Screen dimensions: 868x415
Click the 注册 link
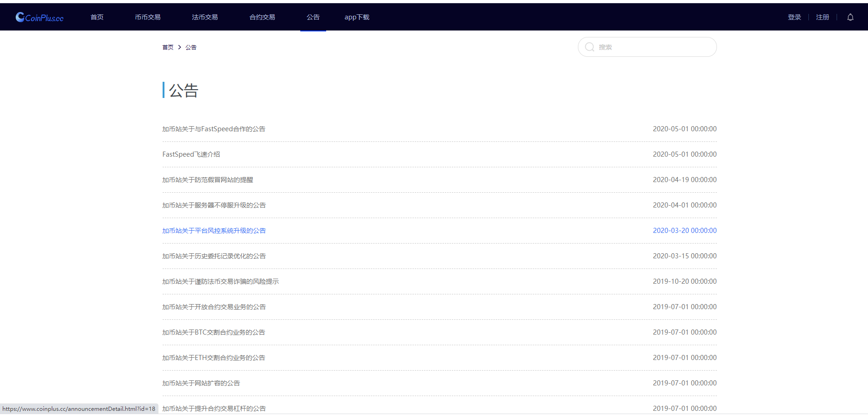tap(823, 17)
